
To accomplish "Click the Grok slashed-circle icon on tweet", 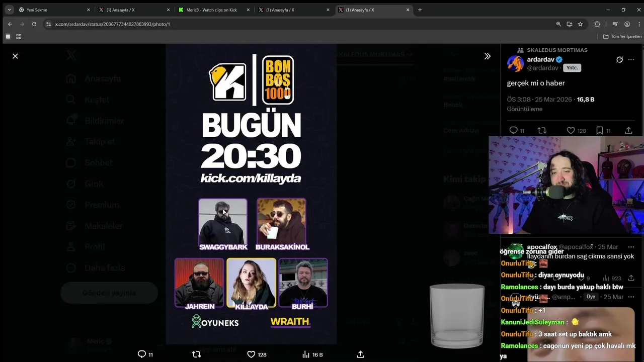I will 619,59.
